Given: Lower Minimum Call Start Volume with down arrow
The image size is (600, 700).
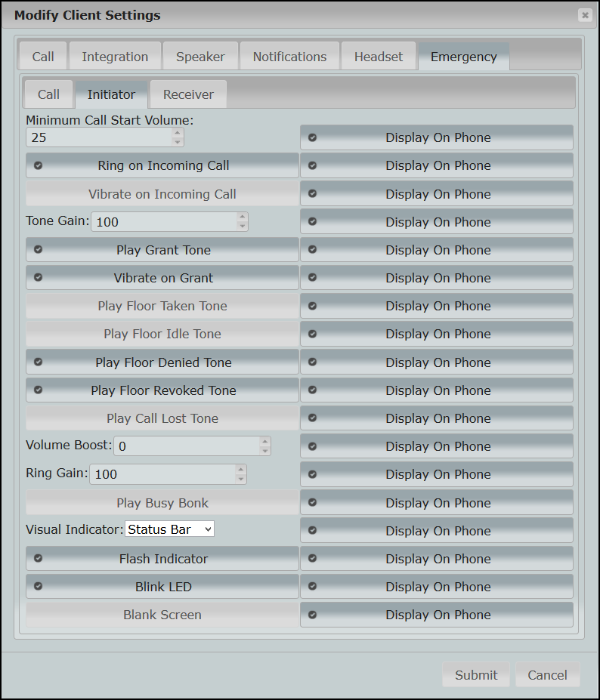Looking at the screenshot, I should [x=178, y=142].
